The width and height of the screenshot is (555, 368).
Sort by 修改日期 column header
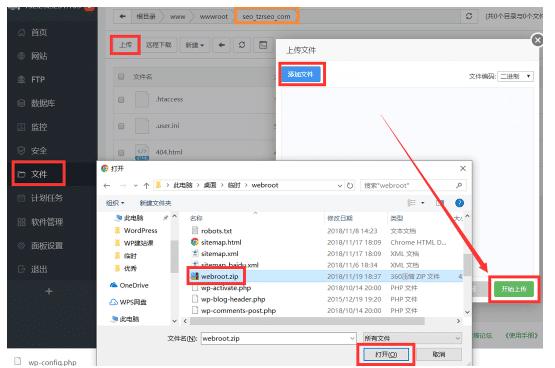pyautogui.click(x=340, y=218)
